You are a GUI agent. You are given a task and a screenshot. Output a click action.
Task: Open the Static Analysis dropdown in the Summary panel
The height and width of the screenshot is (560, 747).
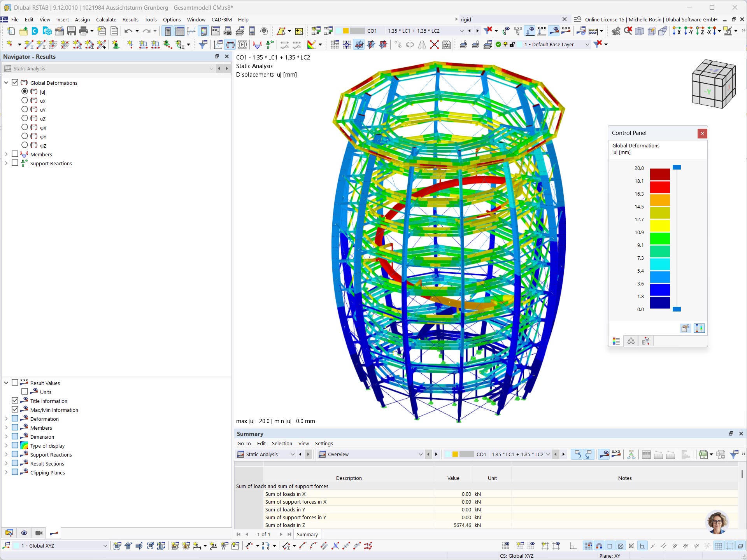[293, 454]
